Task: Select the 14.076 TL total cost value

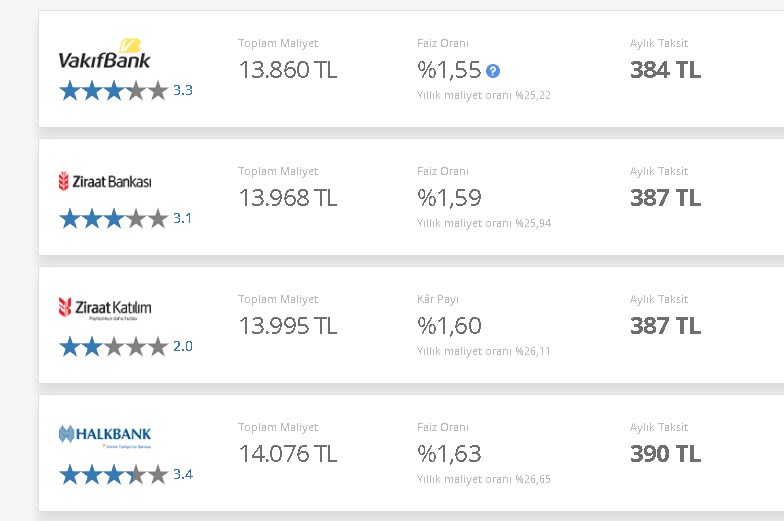Action: click(288, 454)
